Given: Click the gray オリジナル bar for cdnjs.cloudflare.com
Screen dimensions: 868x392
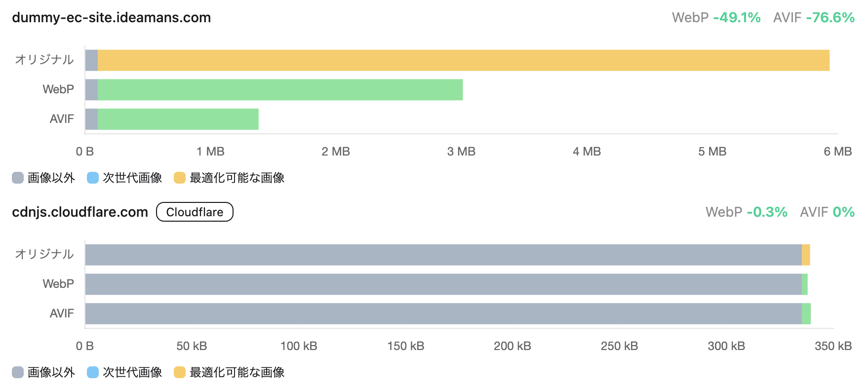Looking at the screenshot, I should (x=443, y=255).
